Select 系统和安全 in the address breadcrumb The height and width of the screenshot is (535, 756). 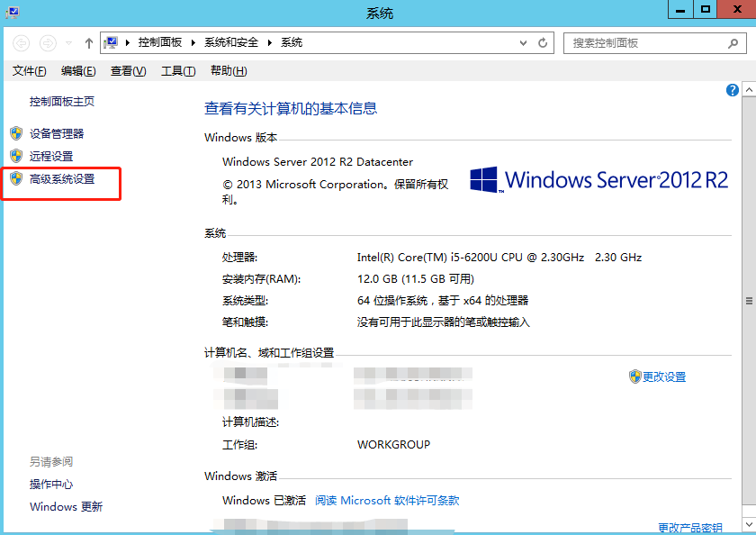pos(231,42)
